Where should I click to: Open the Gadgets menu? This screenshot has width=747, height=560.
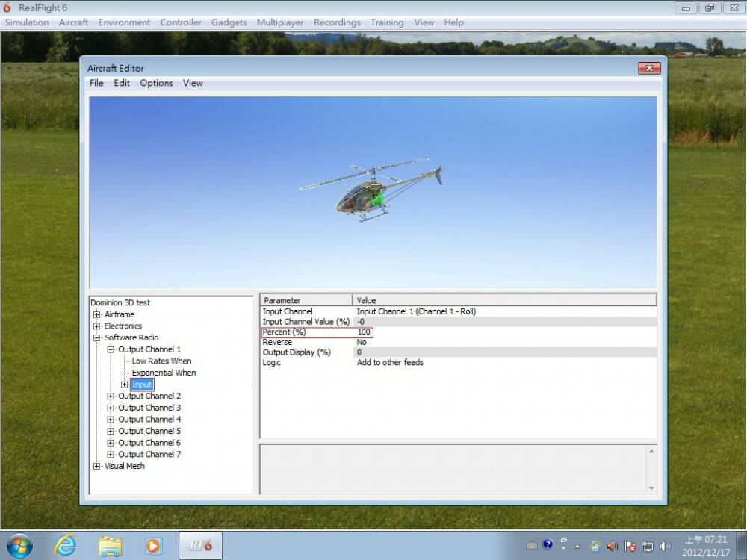point(229,22)
